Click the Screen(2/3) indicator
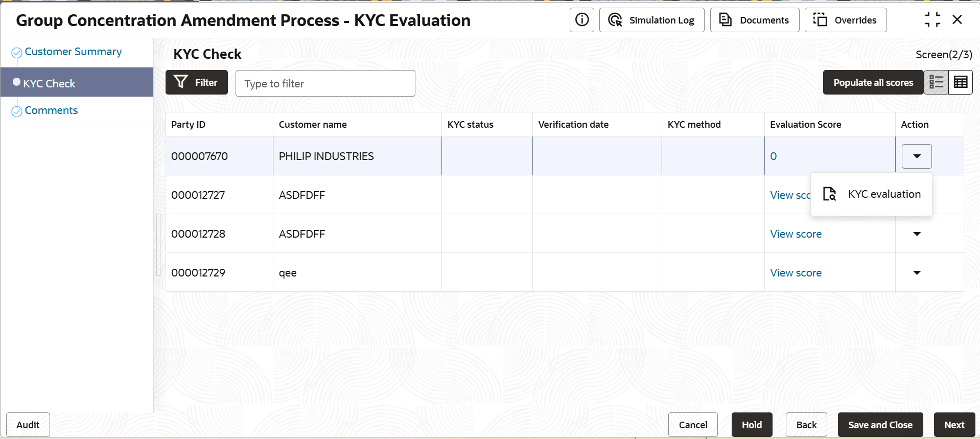The image size is (980, 439). tap(944, 55)
